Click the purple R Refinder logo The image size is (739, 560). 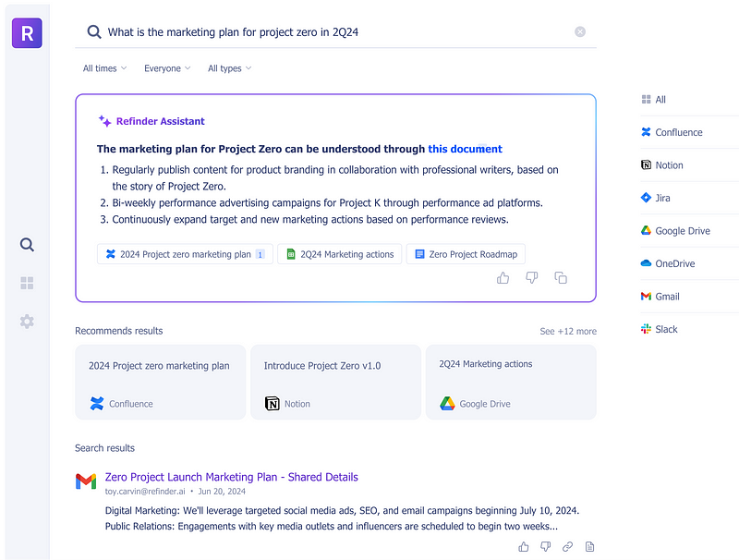point(27,33)
